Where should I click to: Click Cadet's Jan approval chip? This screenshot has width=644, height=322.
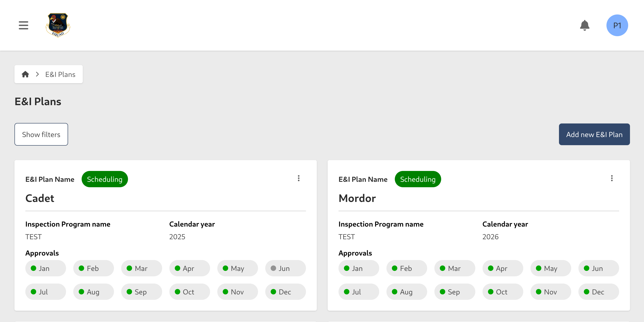click(x=45, y=268)
